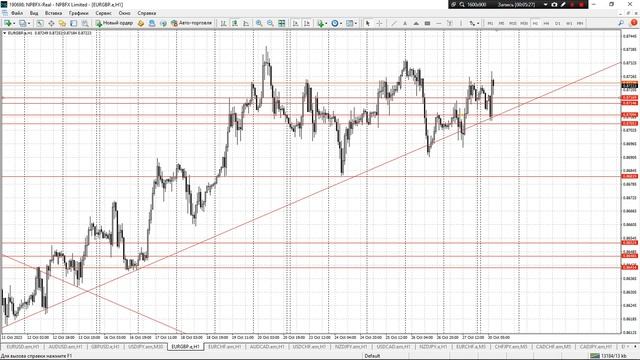The height and width of the screenshot is (360, 640).
Task: Take a snapshot with camera icon
Action: tap(554, 4)
